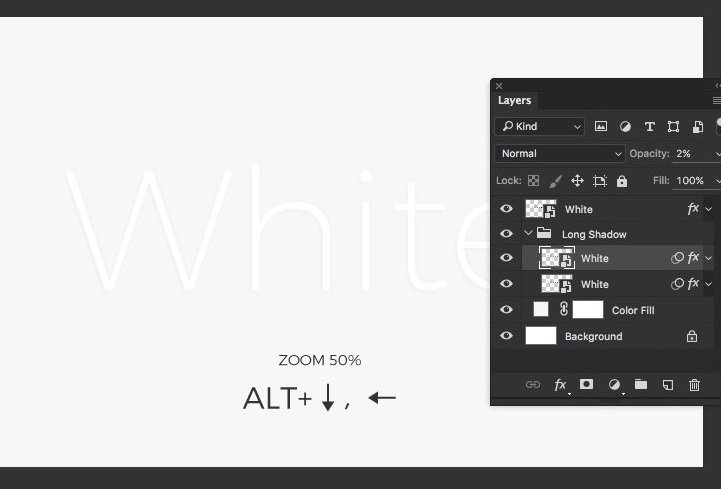Switch to the Layers tab

(x=515, y=100)
